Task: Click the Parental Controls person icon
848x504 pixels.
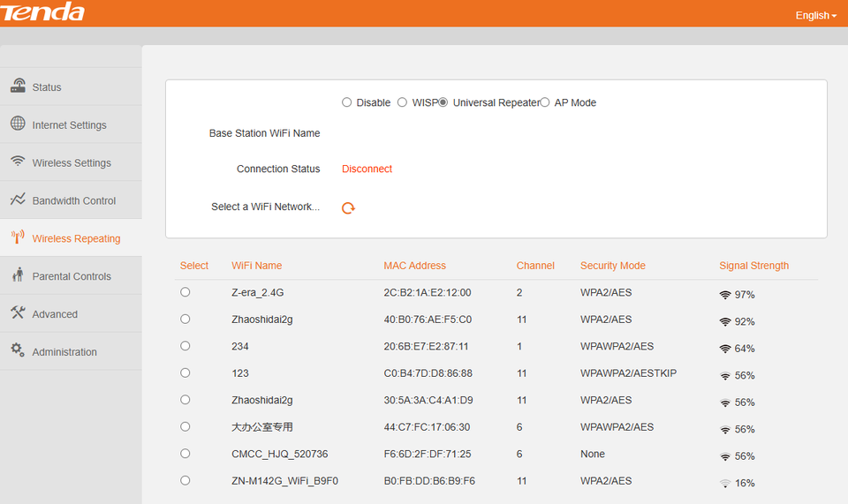Action: (x=18, y=275)
